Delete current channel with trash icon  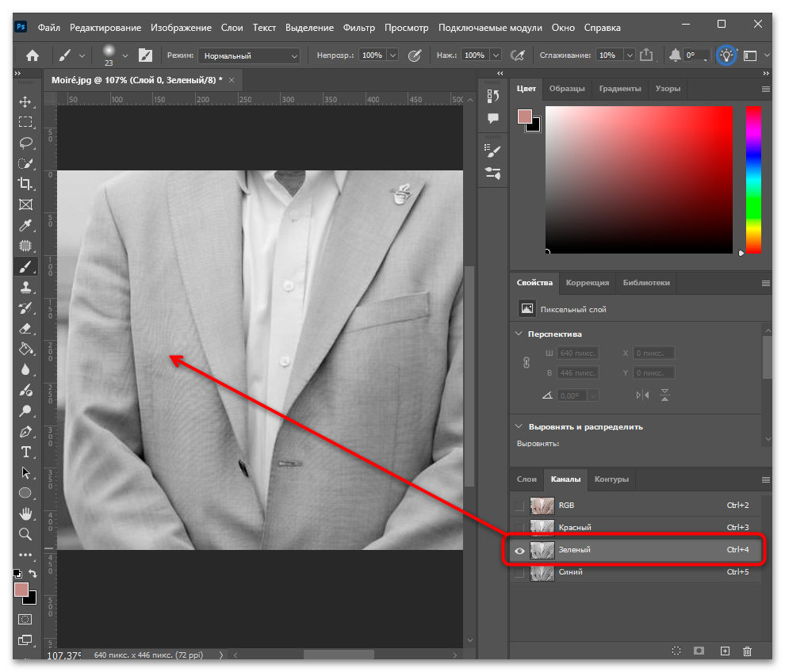[747, 651]
